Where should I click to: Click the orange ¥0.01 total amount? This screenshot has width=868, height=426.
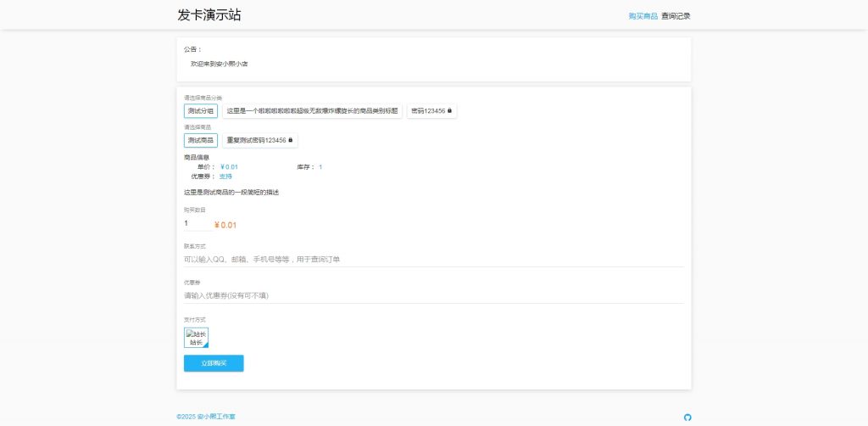tap(225, 225)
